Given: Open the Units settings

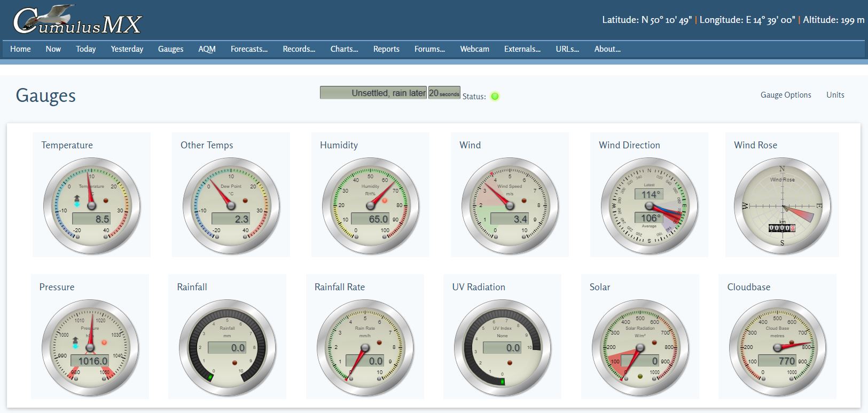Looking at the screenshot, I should click(x=835, y=95).
